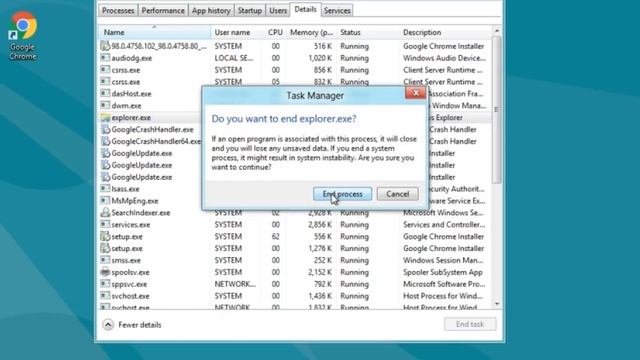Select the spoolsv.exe process name
Viewport: 640px width, 360px height.
point(130,272)
